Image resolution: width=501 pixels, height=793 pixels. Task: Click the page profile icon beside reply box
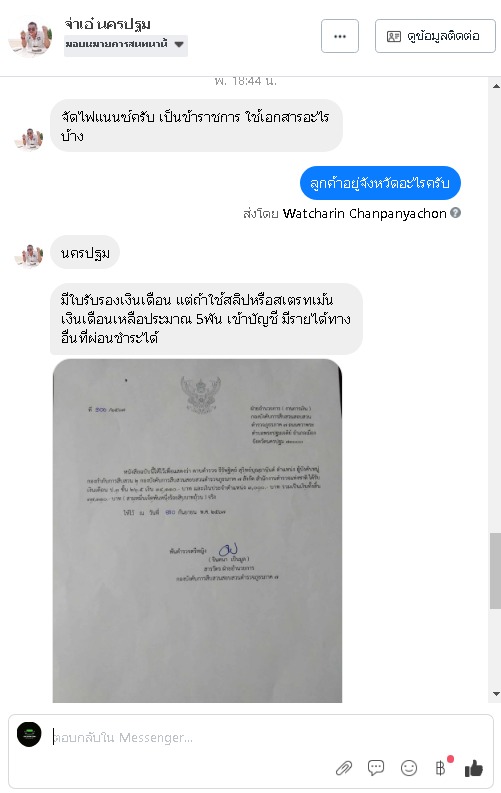(x=29, y=734)
